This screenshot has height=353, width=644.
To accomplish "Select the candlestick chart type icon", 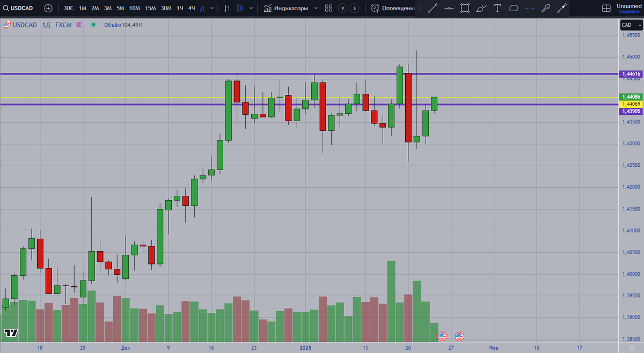I will click(x=239, y=8).
